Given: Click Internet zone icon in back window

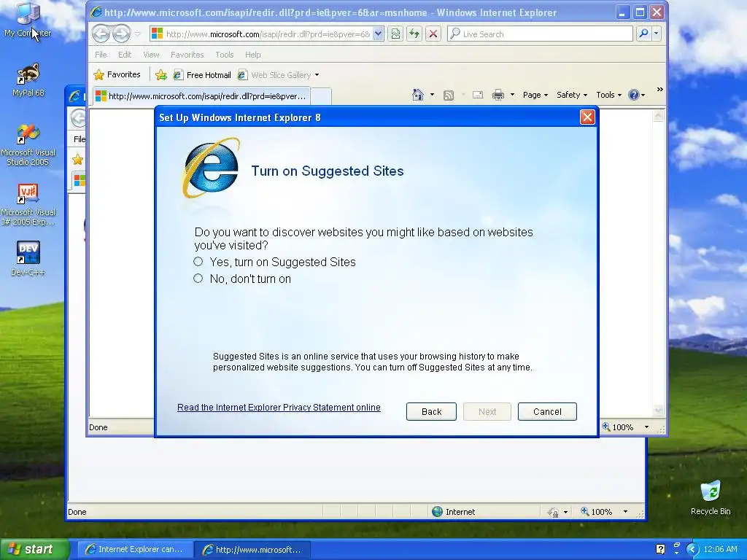Looking at the screenshot, I should click(437, 511).
